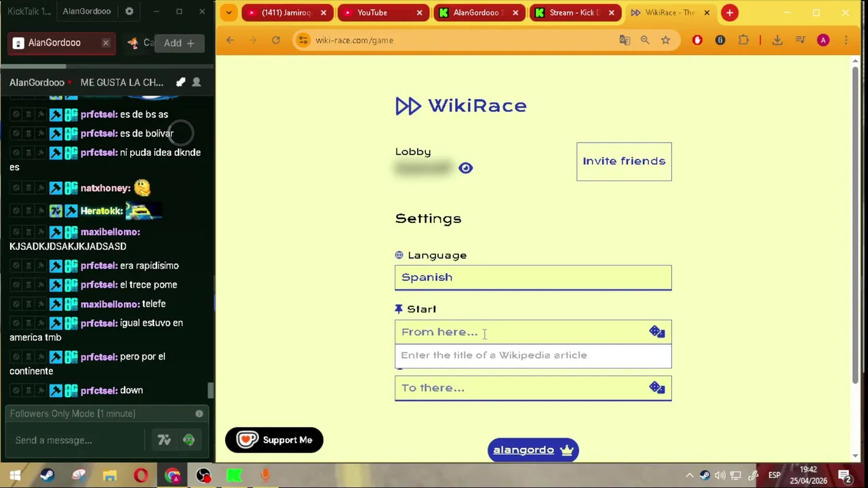Click KickTalk chat scrollbar thumb

211,391
